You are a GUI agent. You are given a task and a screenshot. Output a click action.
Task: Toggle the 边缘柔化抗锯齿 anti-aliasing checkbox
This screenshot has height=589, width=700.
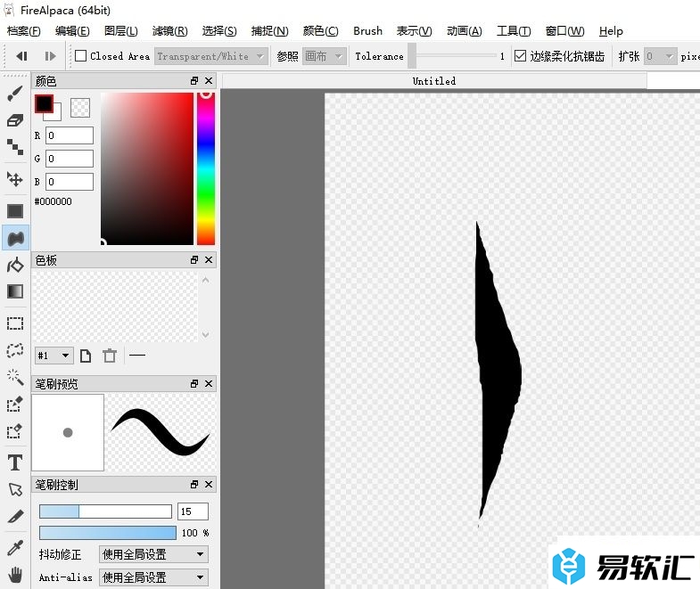(520, 56)
